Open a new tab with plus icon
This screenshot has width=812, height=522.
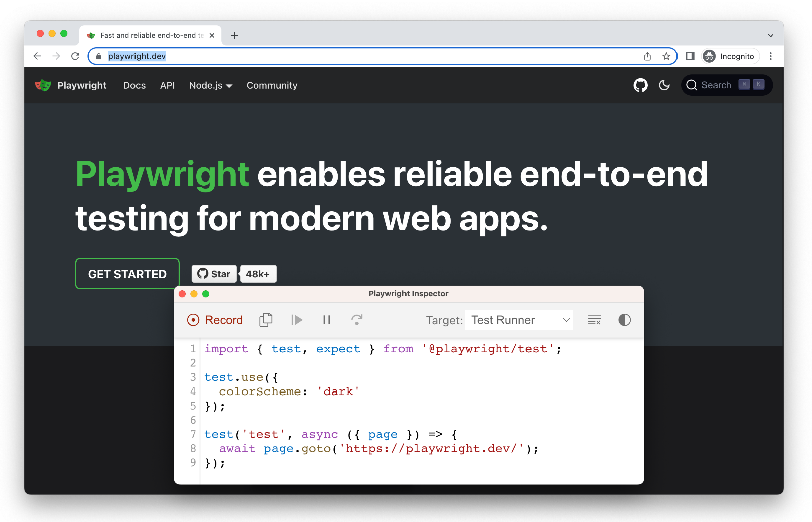click(x=234, y=35)
